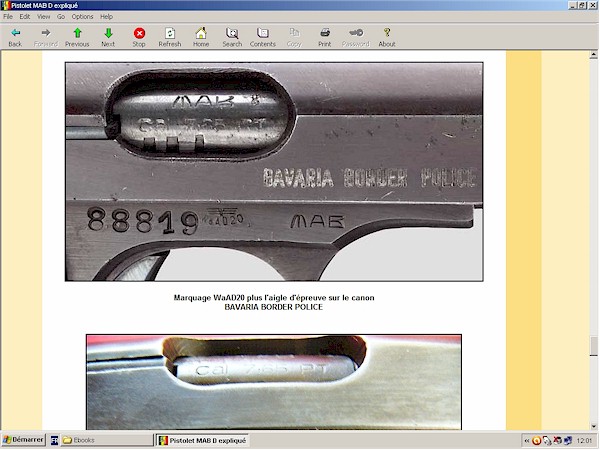Go to Next page with green down arrow
The image size is (600, 450).
tap(108, 33)
